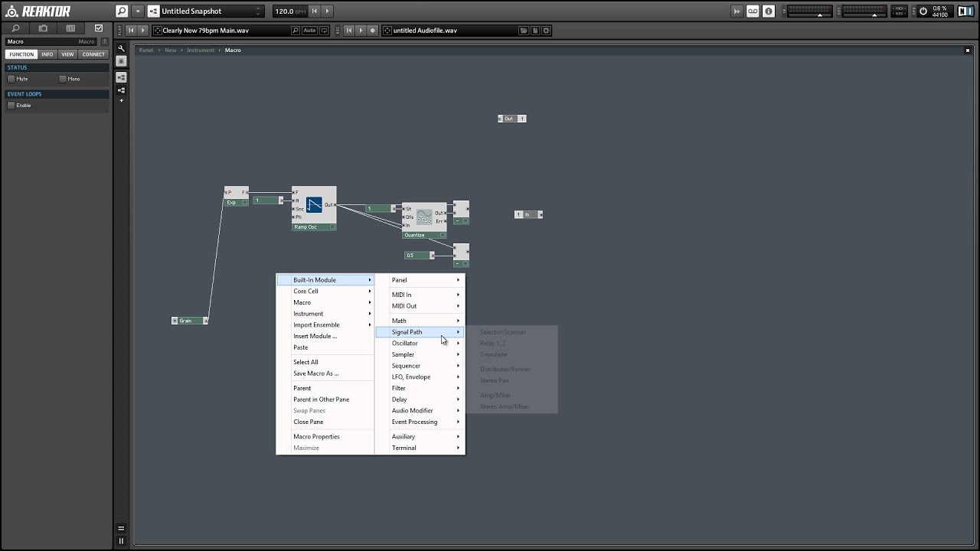Play the recorder audio file
Viewport: 980px width, 551px height.
(361, 31)
